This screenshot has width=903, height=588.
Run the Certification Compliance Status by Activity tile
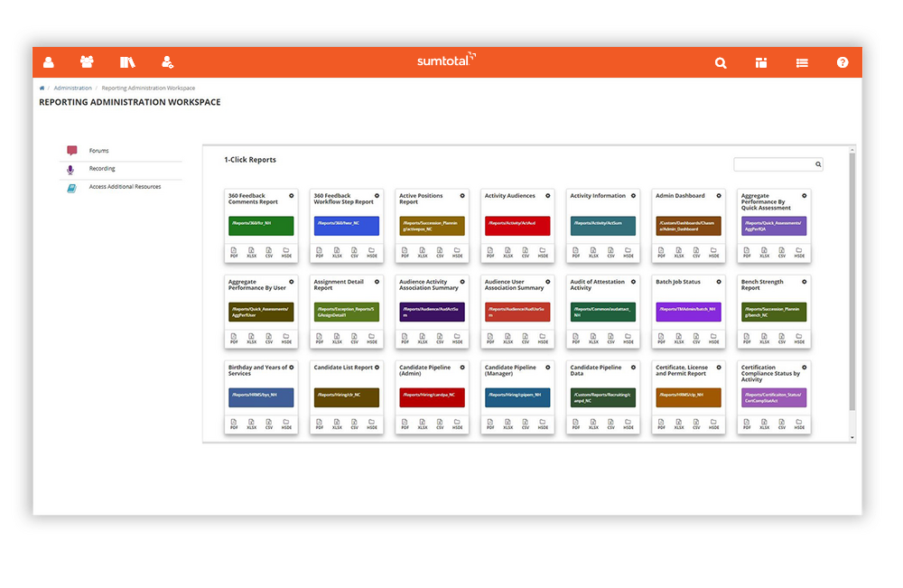coord(774,397)
